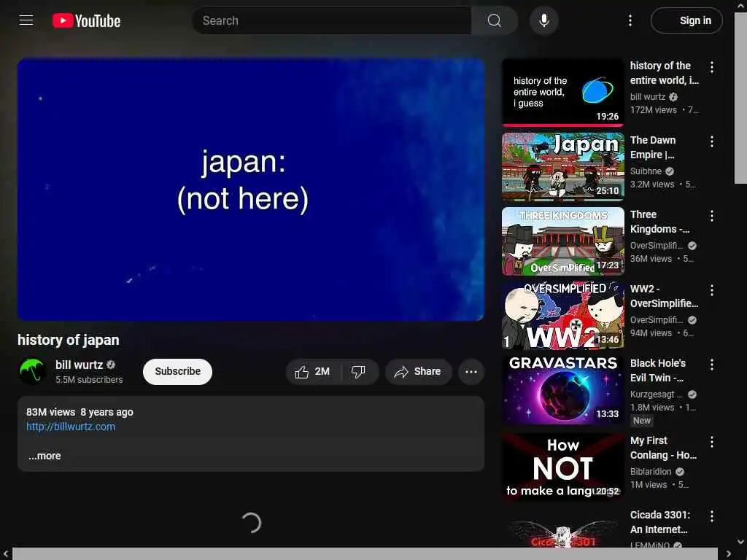Subscribe to bill wurtz

pyautogui.click(x=177, y=371)
